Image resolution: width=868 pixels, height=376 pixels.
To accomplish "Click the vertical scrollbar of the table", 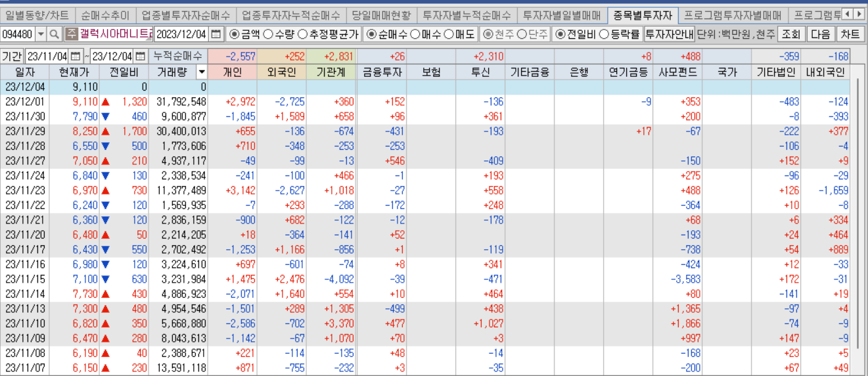I will (x=859, y=214).
